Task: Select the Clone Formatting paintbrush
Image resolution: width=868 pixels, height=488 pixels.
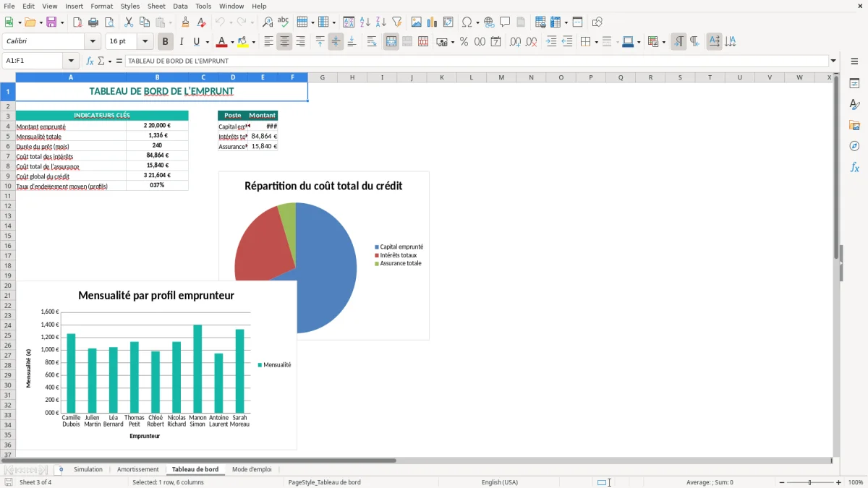Action: point(186,22)
